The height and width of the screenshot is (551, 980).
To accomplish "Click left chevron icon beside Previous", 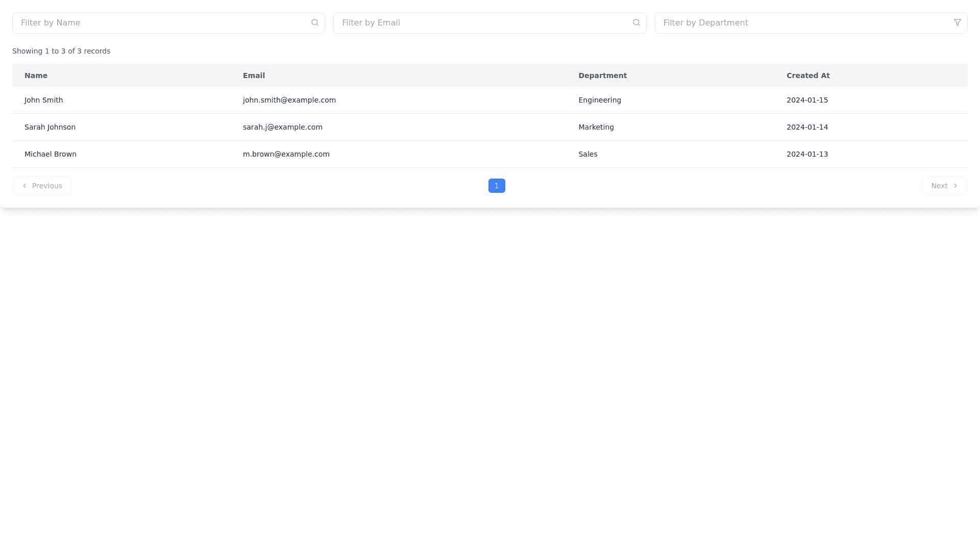I will click(24, 186).
